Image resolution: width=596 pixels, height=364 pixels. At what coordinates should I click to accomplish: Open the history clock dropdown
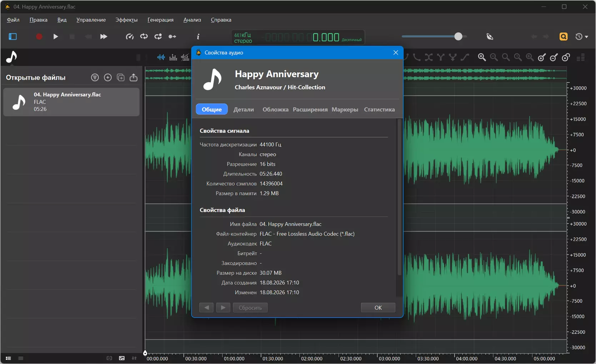[581, 36]
